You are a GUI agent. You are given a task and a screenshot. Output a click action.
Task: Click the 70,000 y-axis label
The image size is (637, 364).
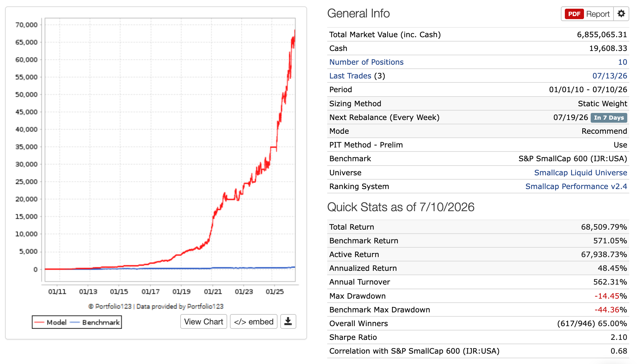click(27, 25)
